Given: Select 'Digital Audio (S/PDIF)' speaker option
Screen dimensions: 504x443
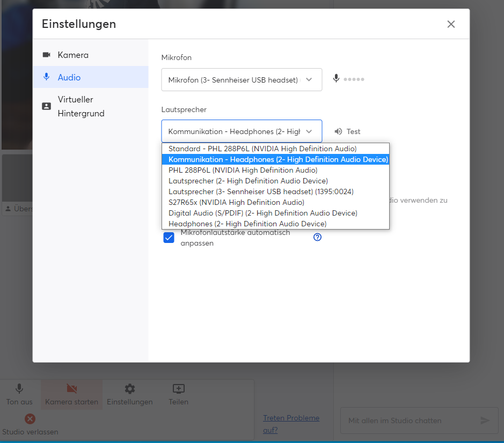Looking at the screenshot, I should click(x=262, y=213).
